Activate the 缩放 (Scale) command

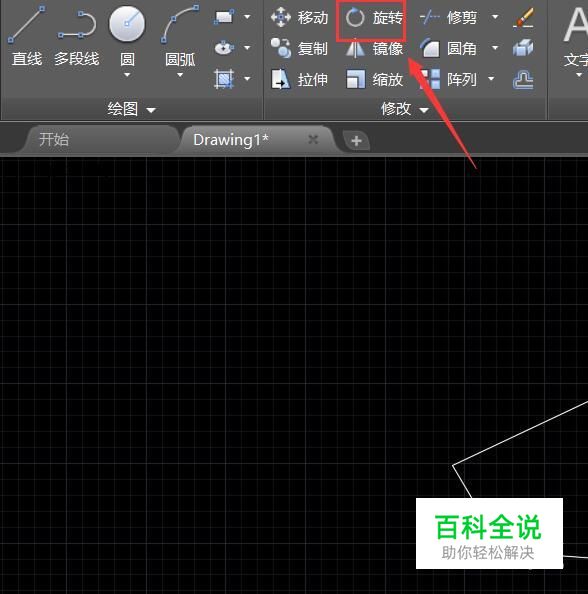374,80
